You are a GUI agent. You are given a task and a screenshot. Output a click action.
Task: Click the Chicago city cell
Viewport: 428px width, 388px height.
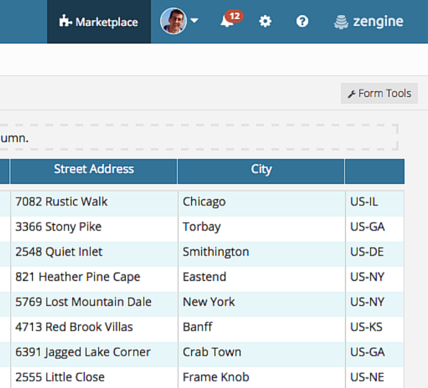(262, 204)
